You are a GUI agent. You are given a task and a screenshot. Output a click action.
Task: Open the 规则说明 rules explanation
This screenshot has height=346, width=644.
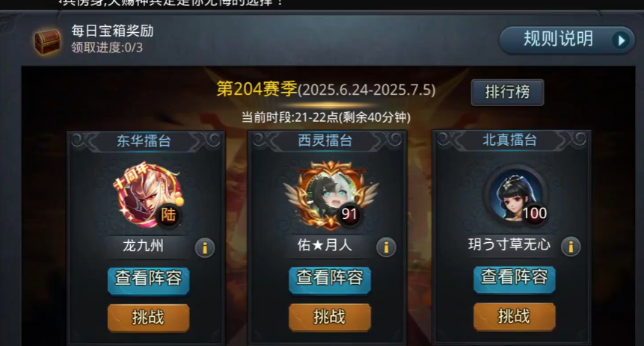point(567,40)
